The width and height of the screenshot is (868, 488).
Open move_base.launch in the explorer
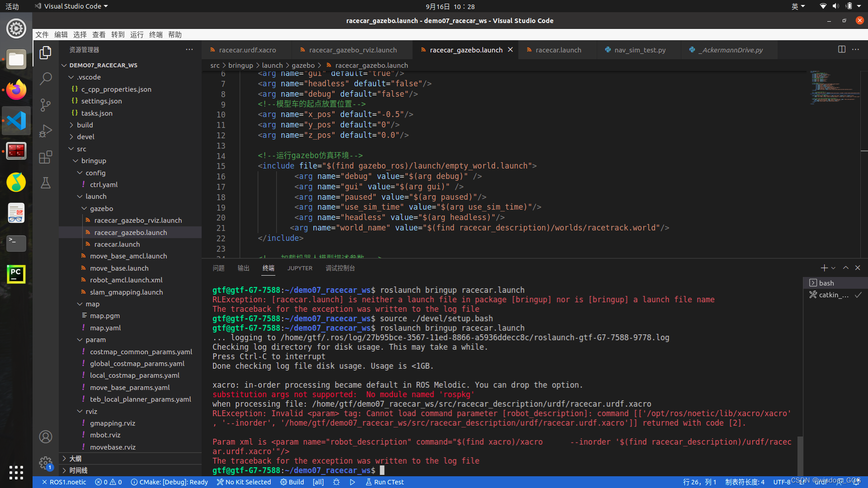[x=119, y=268]
